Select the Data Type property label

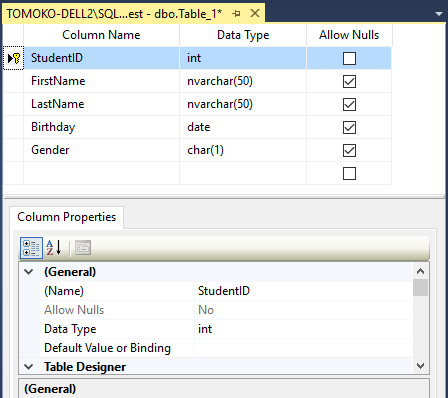(70, 329)
